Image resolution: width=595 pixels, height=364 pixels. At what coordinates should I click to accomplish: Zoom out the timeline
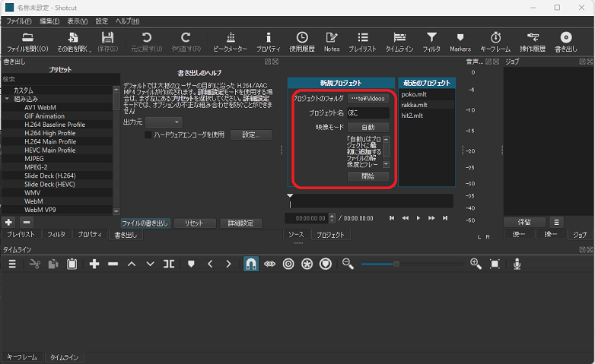(x=348, y=264)
